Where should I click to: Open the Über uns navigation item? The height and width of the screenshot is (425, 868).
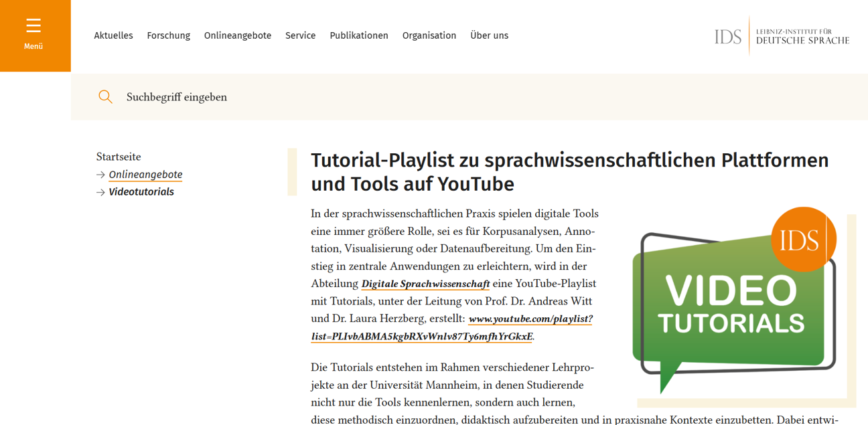click(x=490, y=35)
